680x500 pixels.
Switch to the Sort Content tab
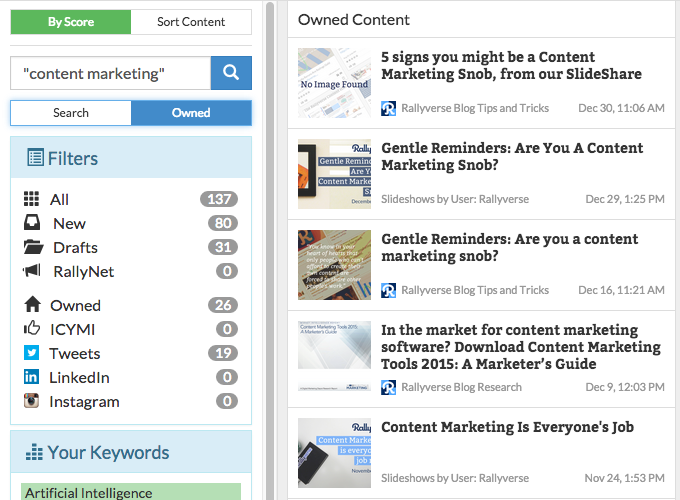(x=191, y=22)
